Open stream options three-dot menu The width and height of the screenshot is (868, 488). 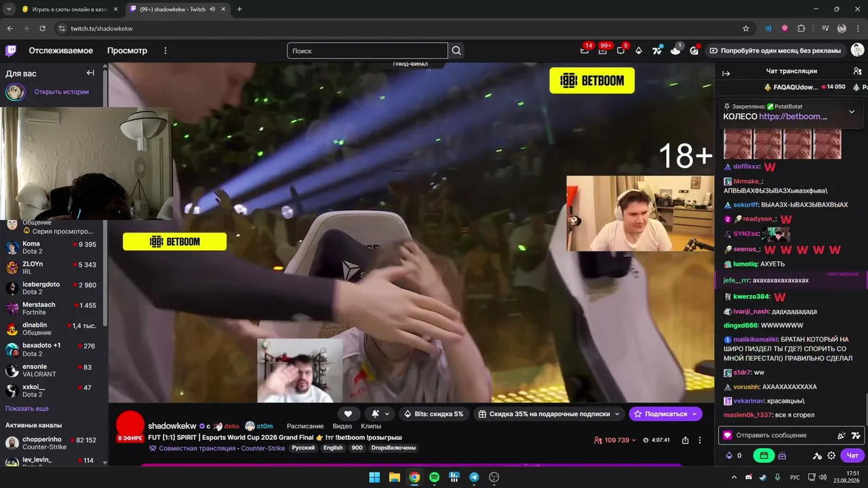point(700,440)
